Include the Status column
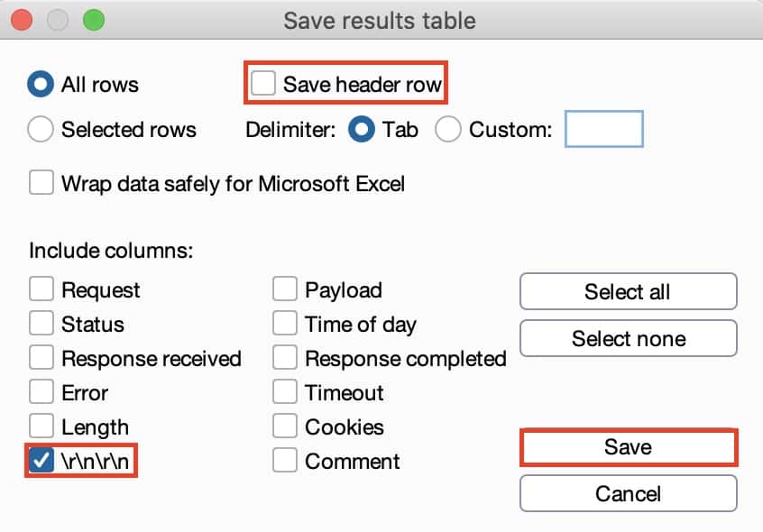The height and width of the screenshot is (532, 763). 41,325
